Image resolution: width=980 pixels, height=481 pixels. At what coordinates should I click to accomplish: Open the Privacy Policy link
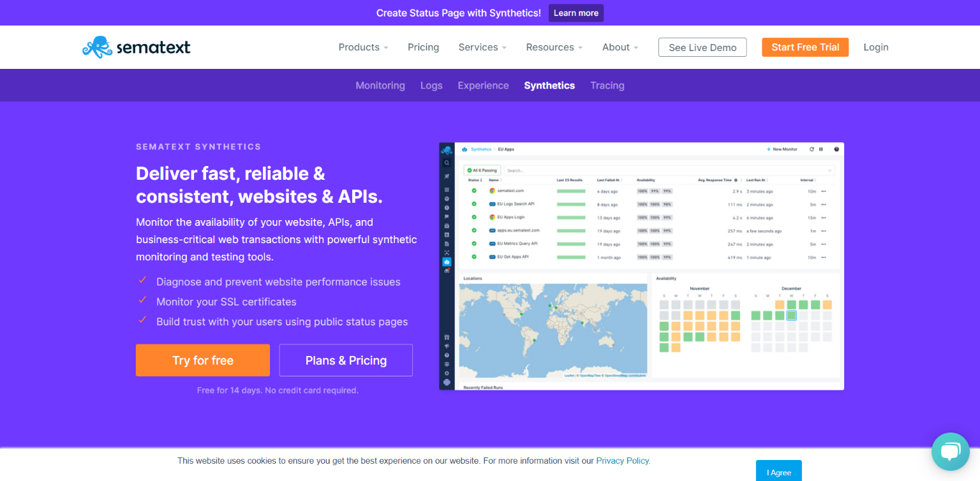[x=623, y=461]
